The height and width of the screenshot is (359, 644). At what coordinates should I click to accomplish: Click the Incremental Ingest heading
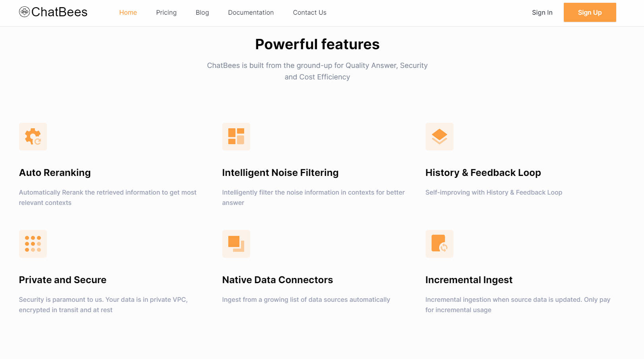tap(469, 280)
